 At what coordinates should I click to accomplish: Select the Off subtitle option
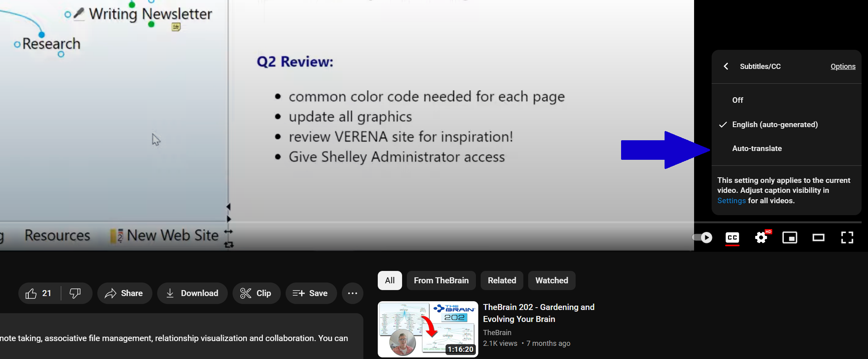click(x=786, y=100)
